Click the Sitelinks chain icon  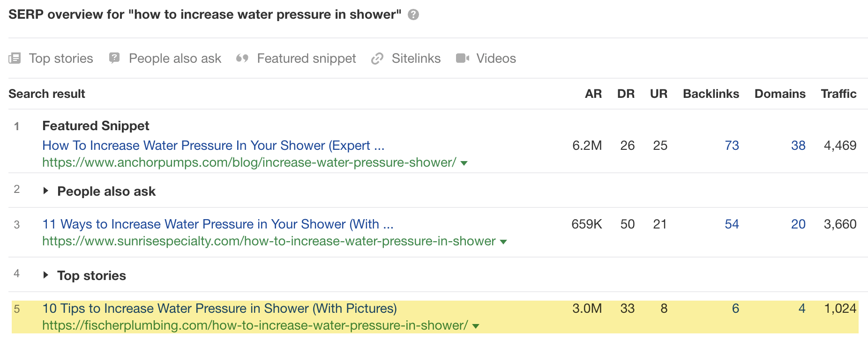click(x=377, y=59)
